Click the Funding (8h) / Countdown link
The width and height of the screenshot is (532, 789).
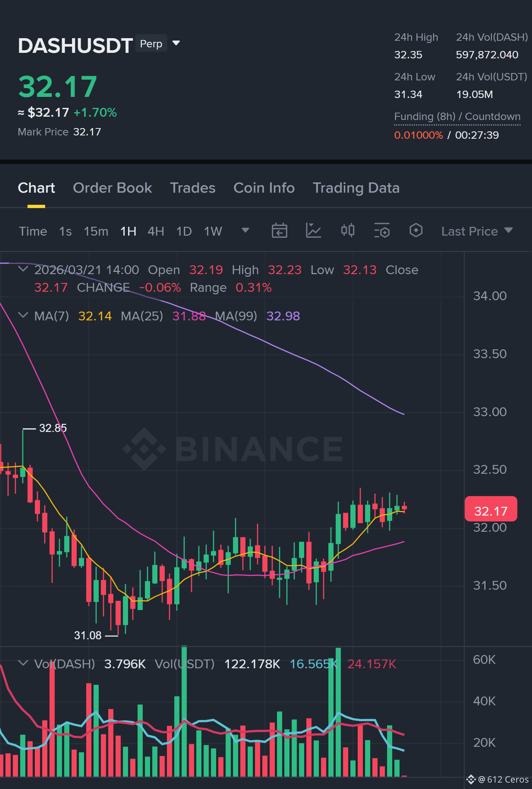point(457,117)
